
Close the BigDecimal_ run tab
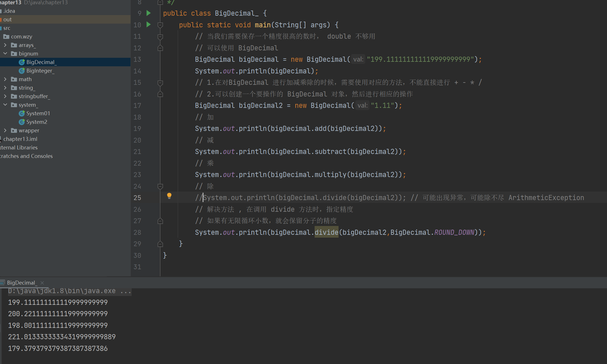point(42,283)
